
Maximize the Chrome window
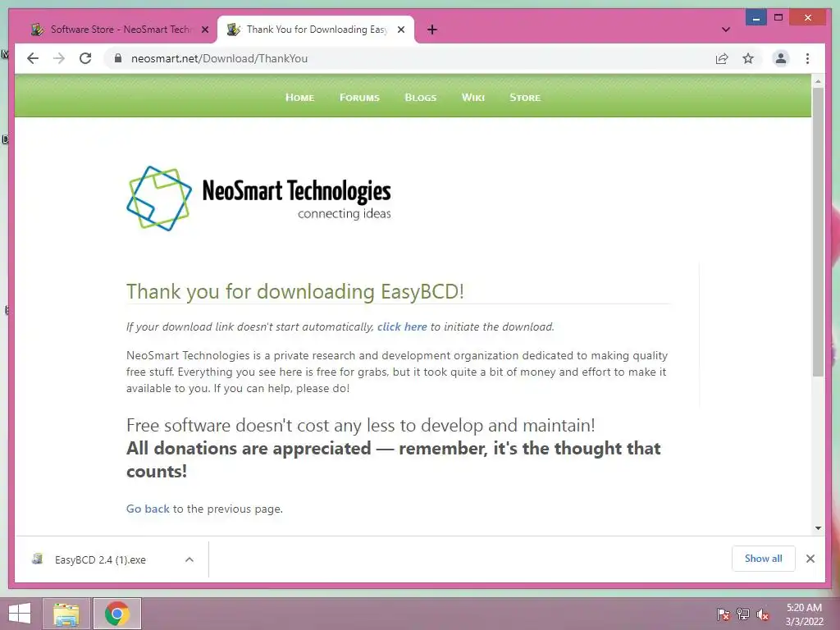click(x=778, y=18)
